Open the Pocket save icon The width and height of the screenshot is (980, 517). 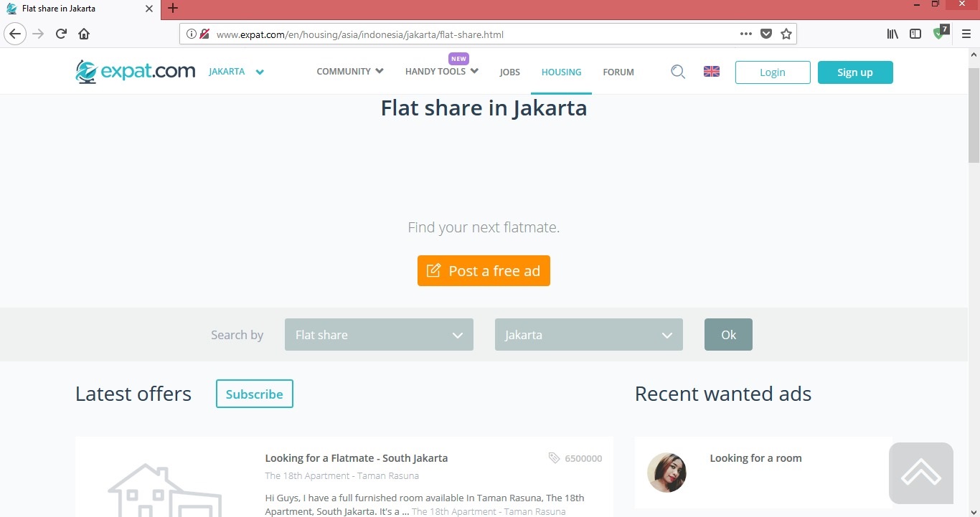[x=766, y=34]
